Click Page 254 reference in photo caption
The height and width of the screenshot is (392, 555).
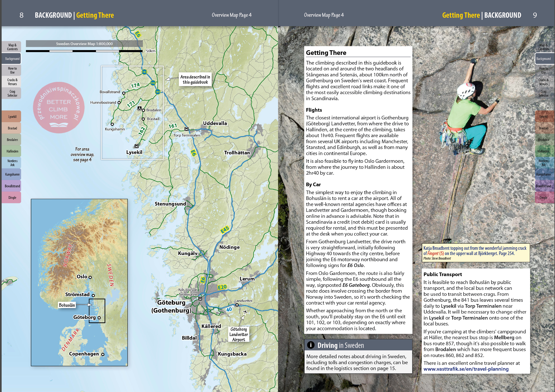click(x=506, y=253)
